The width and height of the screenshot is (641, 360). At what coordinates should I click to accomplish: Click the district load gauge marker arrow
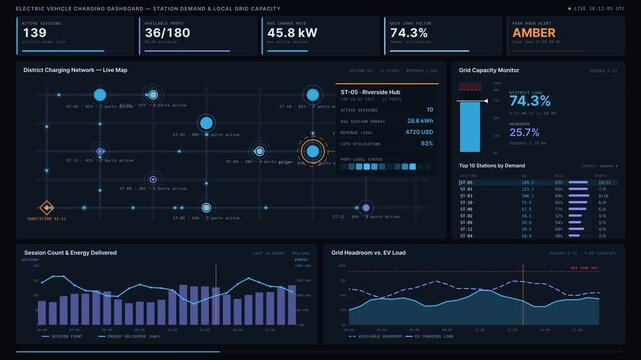tap(486, 101)
